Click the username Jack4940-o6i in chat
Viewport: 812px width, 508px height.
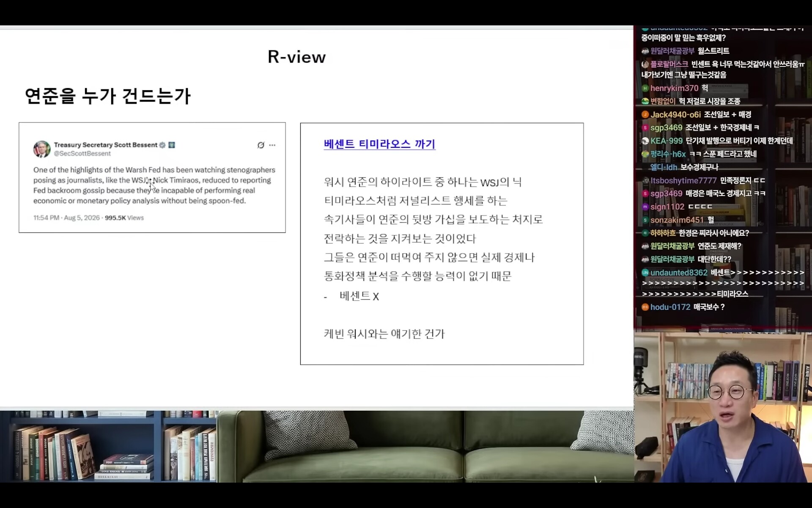(x=675, y=115)
